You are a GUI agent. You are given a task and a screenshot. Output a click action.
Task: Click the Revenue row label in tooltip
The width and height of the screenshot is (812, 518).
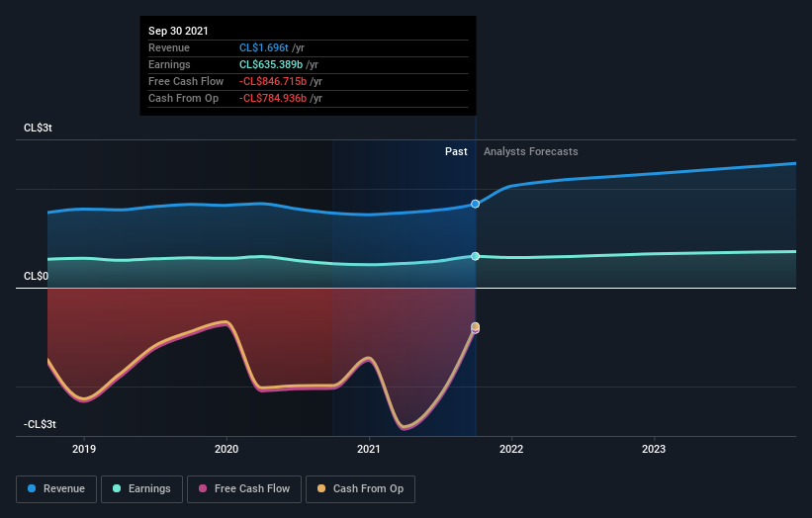[x=169, y=47]
